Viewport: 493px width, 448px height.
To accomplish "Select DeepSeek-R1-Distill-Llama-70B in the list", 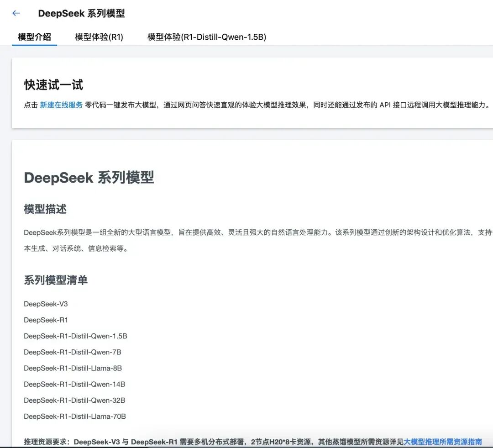I will coord(75,416).
